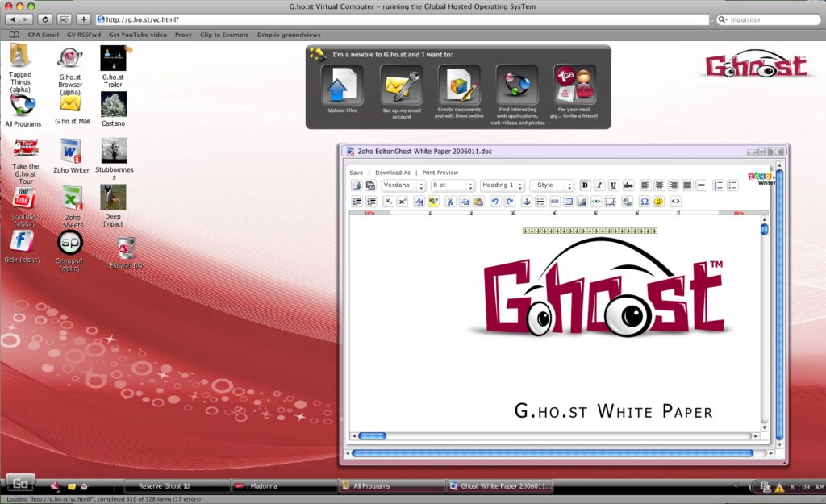826x504 pixels.
Task: Toggle underline formatting
Action: click(x=613, y=185)
